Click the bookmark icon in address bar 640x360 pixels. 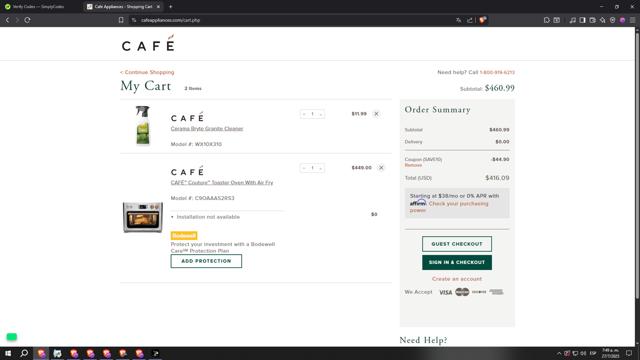[x=121, y=20]
